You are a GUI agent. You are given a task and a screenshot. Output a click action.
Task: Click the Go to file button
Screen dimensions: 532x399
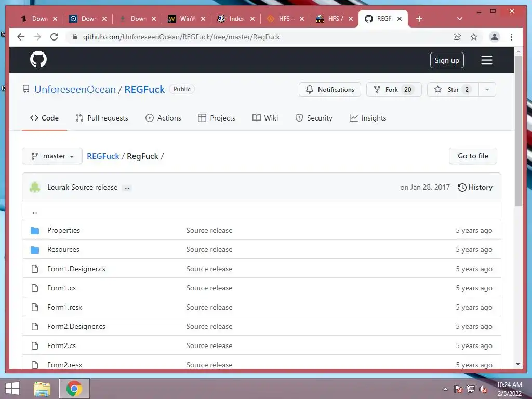point(473,156)
